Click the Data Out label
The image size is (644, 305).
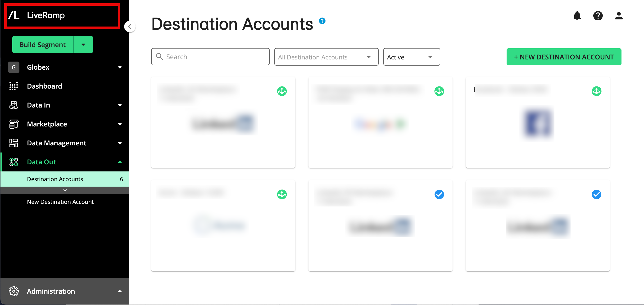click(41, 162)
